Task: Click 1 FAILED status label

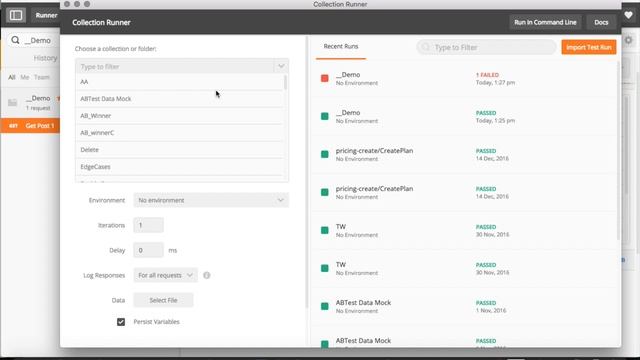Action: click(487, 75)
